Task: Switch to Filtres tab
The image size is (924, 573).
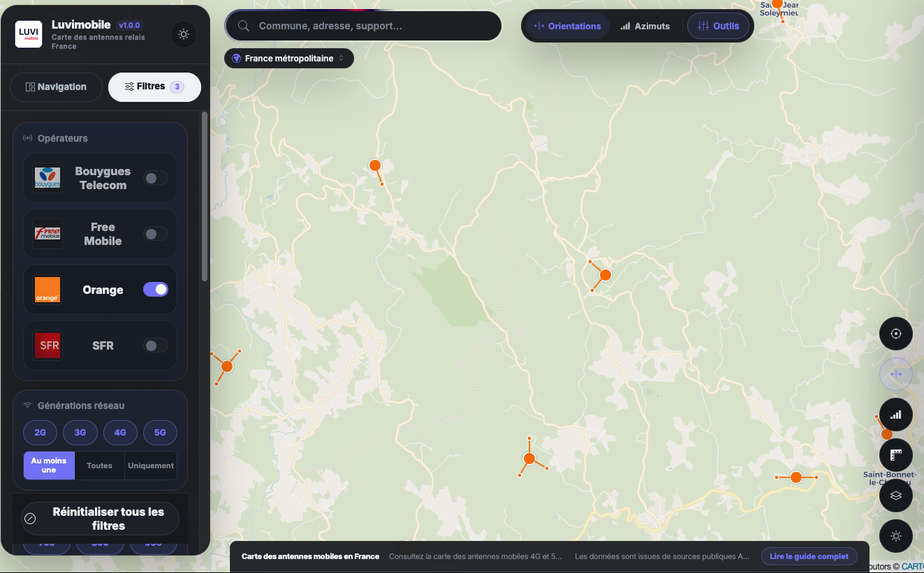Action: pos(154,87)
